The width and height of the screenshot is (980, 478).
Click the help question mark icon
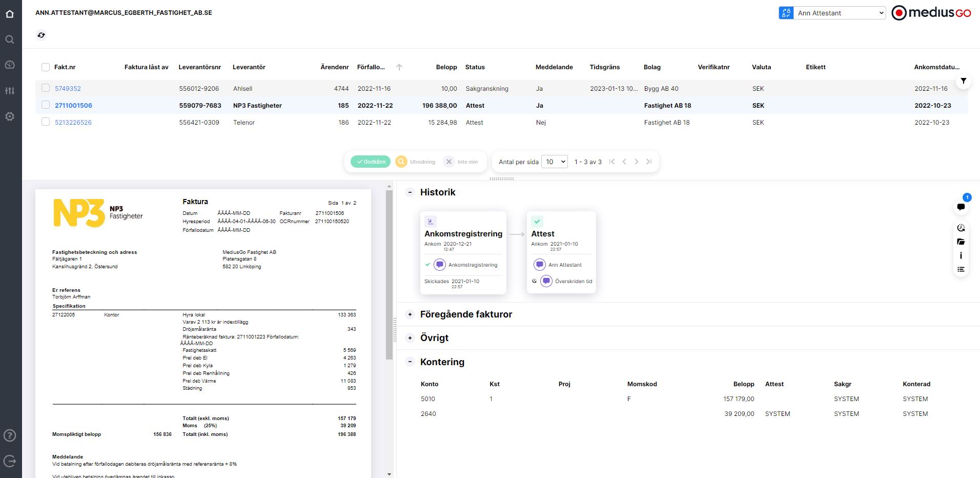[10, 435]
